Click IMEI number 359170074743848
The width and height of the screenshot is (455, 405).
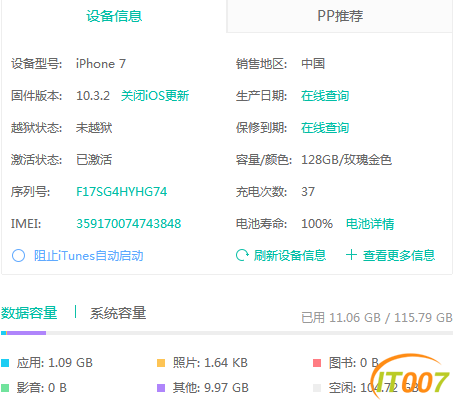129,224
